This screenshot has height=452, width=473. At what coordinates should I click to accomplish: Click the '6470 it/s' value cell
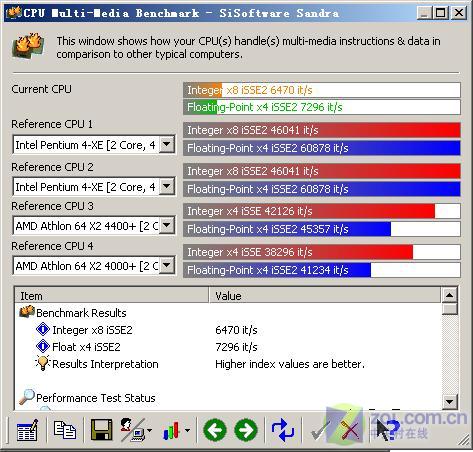click(236, 330)
